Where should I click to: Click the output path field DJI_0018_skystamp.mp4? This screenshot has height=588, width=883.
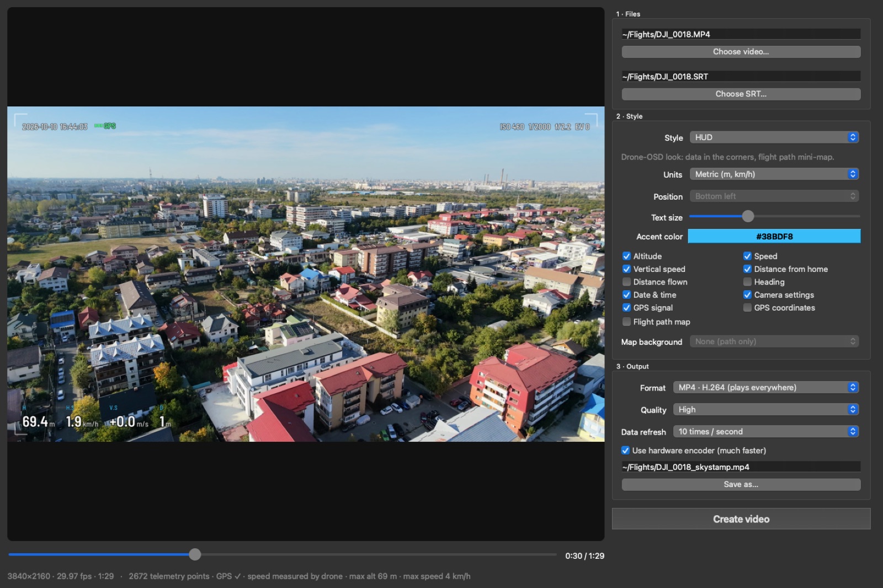[741, 467]
